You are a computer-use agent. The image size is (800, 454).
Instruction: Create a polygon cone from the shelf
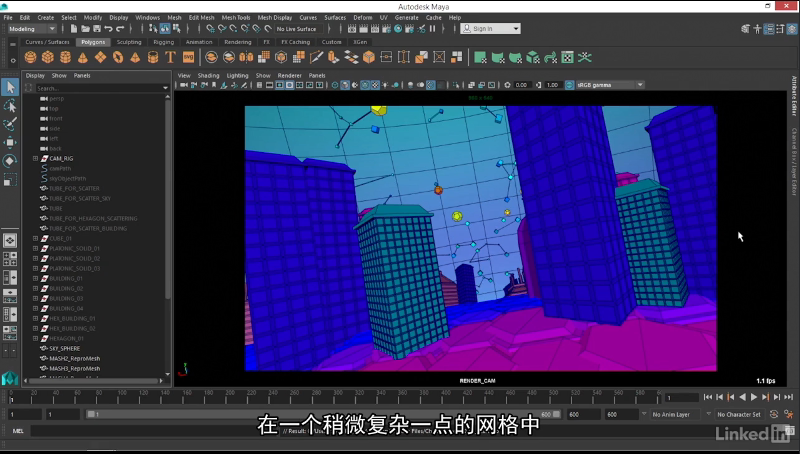[x=83, y=57]
